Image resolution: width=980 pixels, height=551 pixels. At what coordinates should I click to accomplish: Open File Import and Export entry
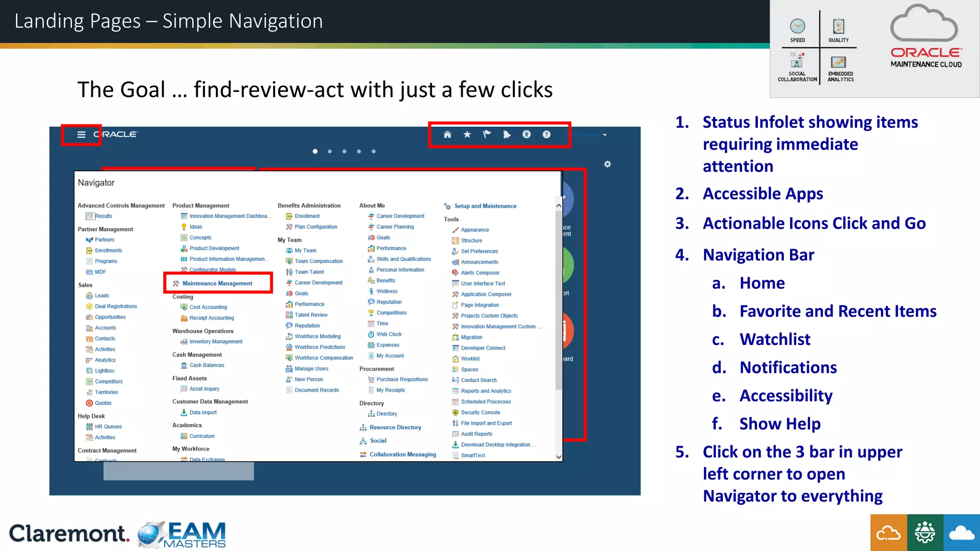pyautogui.click(x=486, y=423)
